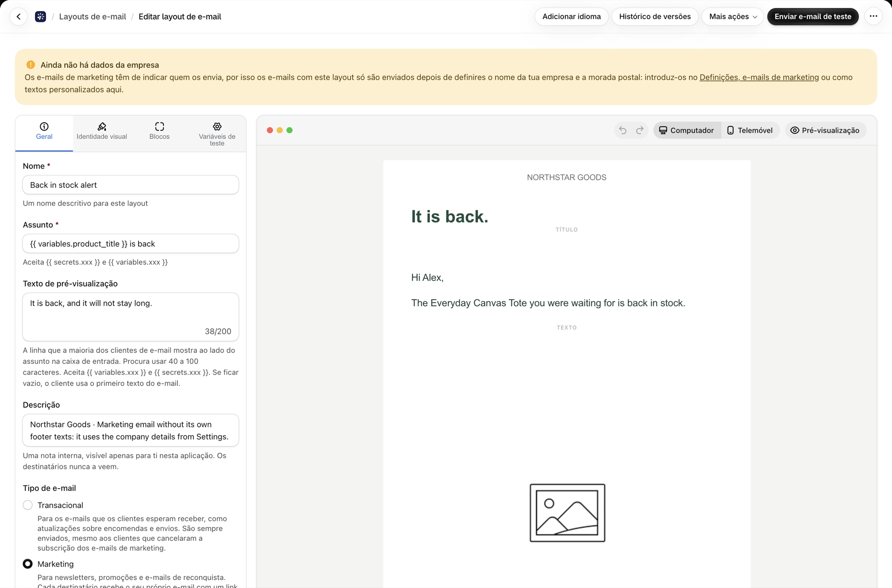Open the Blocos tab
The image size is (892, 588).
point(159,133)
